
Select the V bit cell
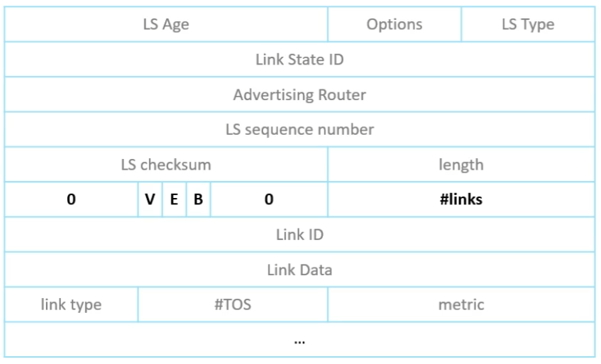(150, 199)
